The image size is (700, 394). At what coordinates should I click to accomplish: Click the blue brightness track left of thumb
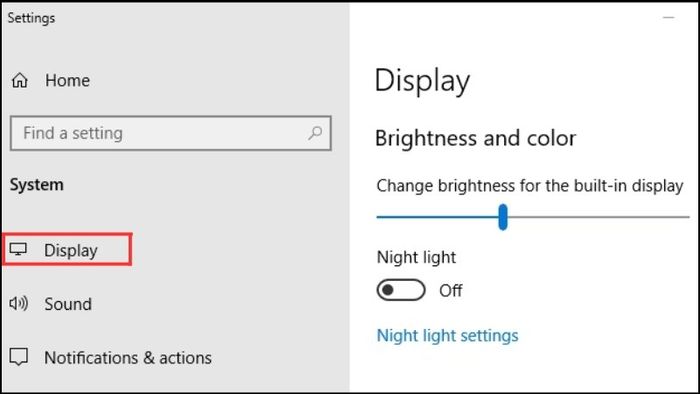point(438,217)
